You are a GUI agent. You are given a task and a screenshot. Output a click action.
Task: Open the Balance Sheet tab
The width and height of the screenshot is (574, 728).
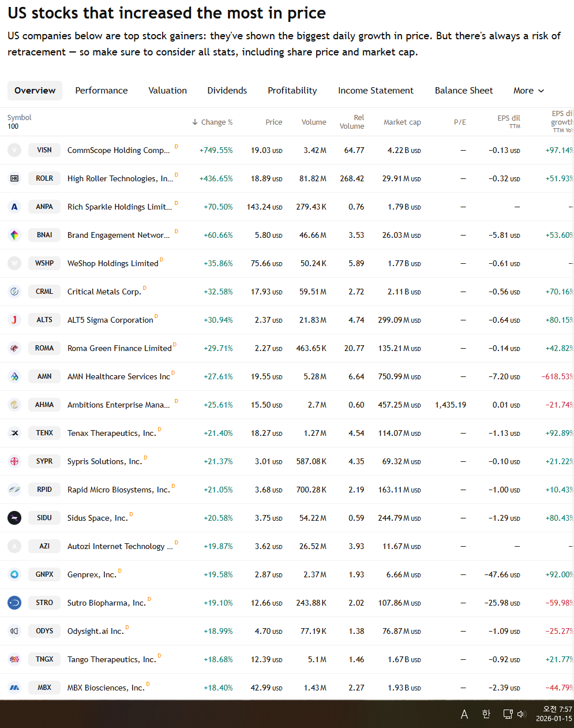pyautogui.click(x=464, y=91)
